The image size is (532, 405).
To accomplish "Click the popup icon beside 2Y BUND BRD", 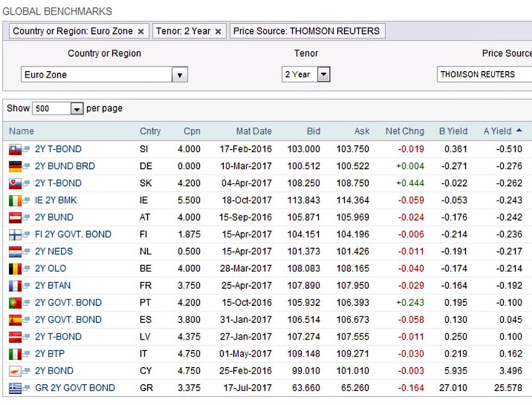I will click(26, 166).
